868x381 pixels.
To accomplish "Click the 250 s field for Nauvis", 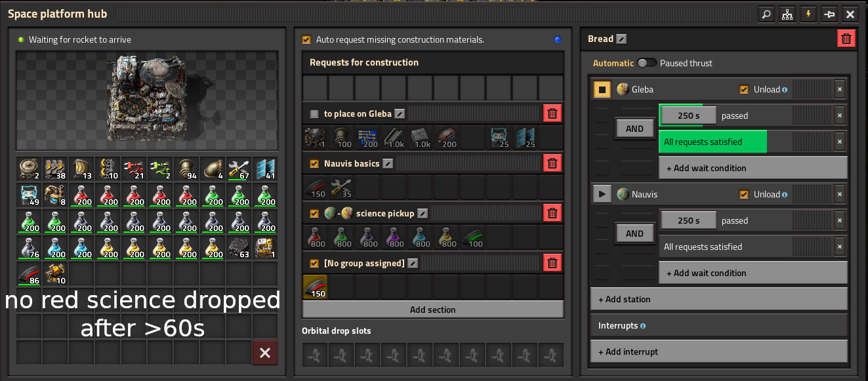I will [688, 220].
